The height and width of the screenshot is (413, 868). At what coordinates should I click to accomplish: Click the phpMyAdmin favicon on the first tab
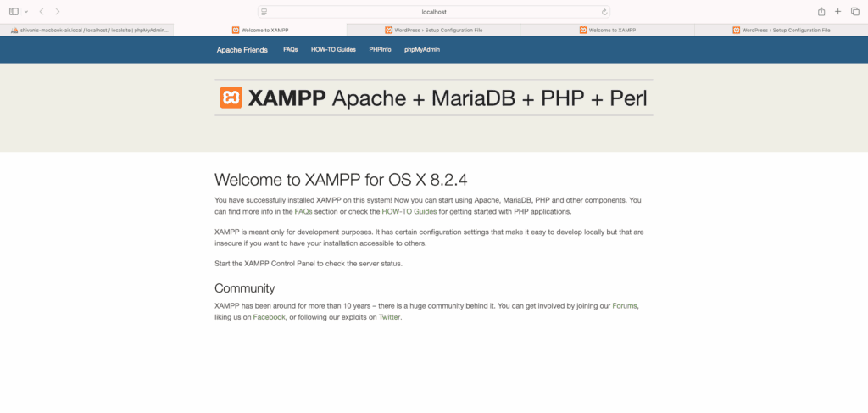tap(15, 30)
